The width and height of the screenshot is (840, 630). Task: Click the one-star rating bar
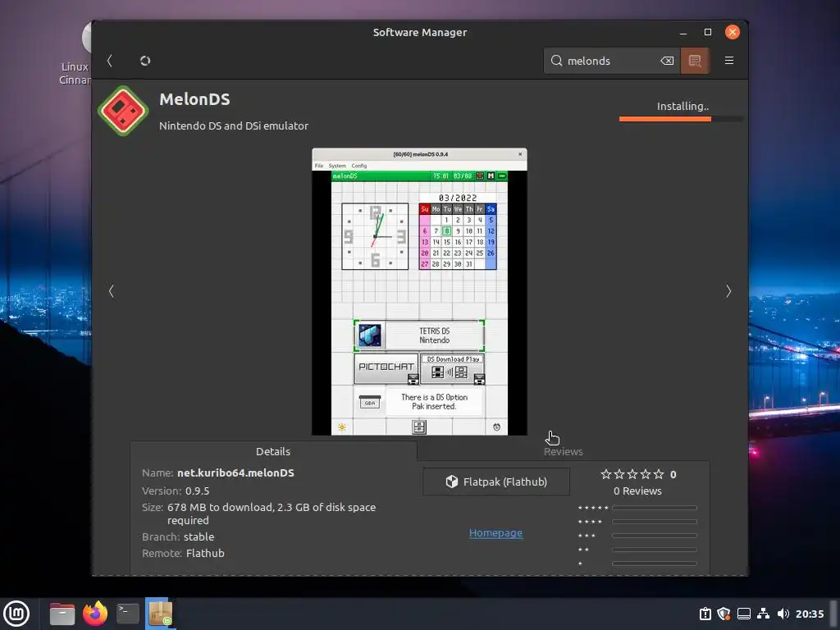point(655,563)
